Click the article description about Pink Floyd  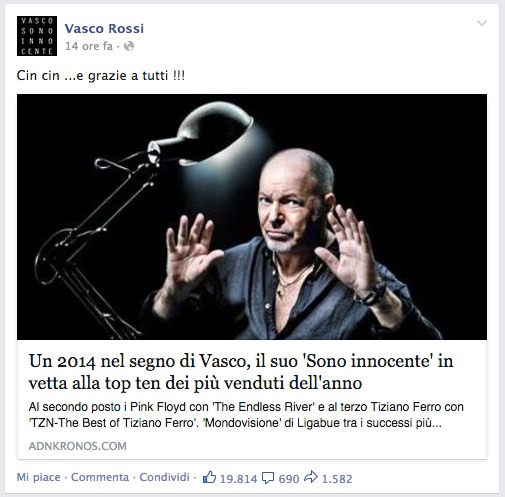(x=246, y=415)
